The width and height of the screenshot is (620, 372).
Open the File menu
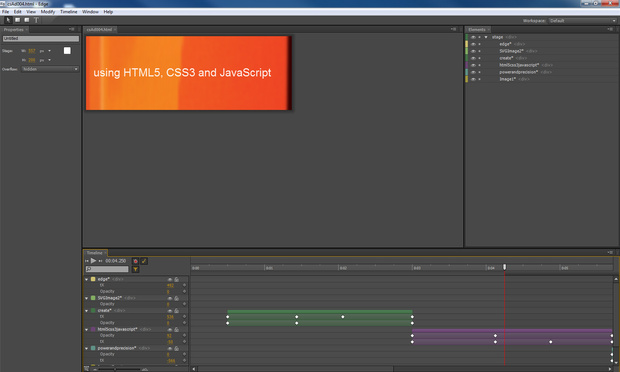(x=6, y=12)
